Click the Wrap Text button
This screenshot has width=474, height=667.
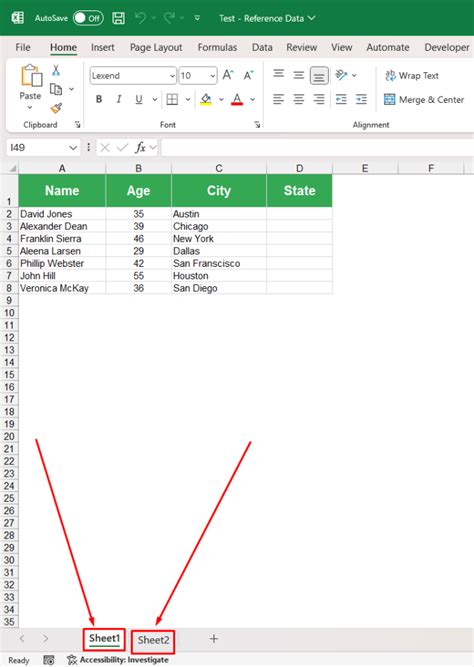[x=412, y=76]
